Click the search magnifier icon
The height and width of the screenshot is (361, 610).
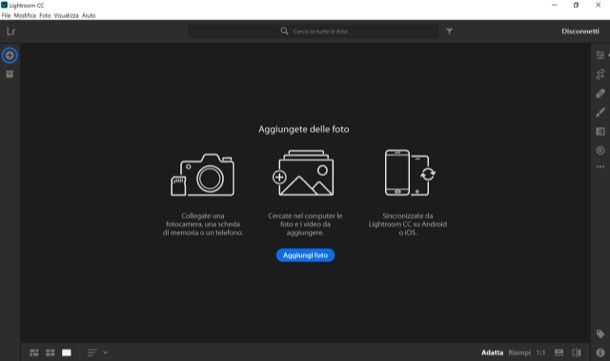click(x=284, y=31)
